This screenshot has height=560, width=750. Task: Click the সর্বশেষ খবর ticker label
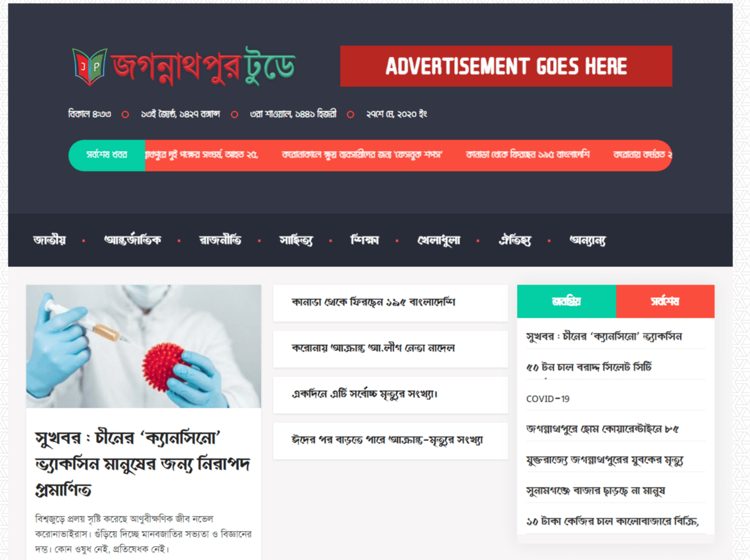(107, 155)
